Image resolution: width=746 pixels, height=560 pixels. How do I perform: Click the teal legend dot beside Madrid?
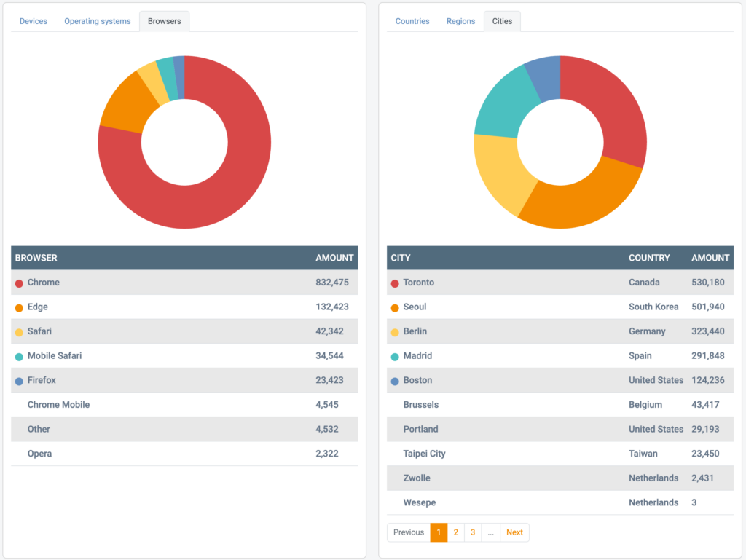(393, 355)
